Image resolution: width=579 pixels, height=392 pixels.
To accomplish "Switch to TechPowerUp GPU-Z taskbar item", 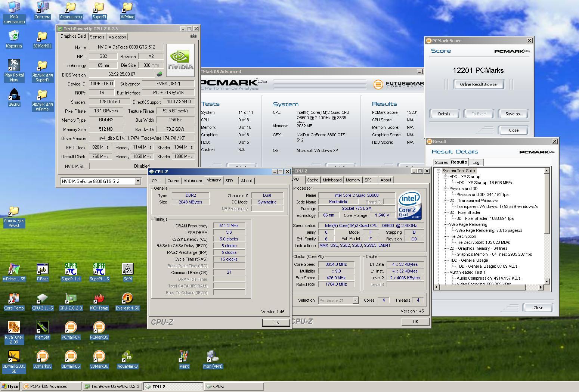I will [x=112, y=386].
